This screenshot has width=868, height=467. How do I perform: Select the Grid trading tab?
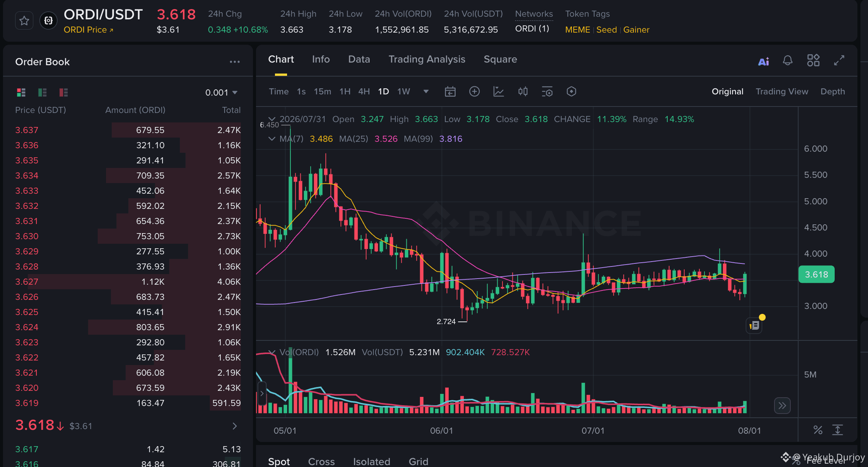(418, 461)
